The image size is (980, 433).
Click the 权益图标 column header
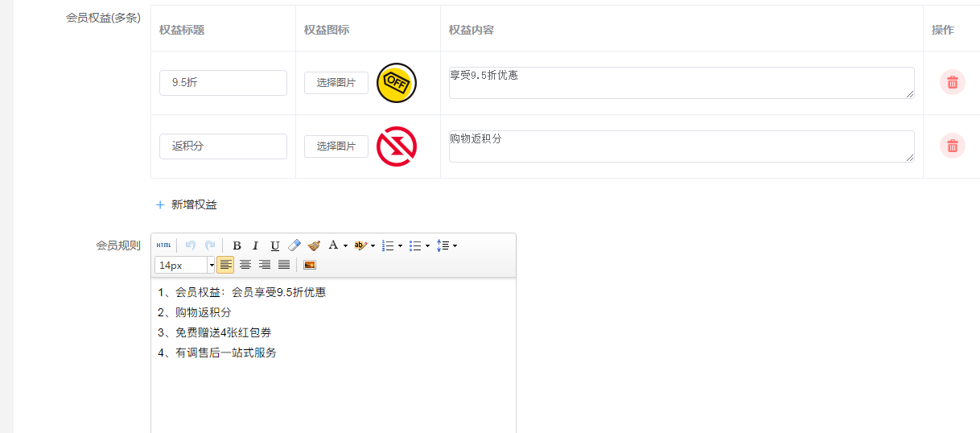tap(327, 30)
